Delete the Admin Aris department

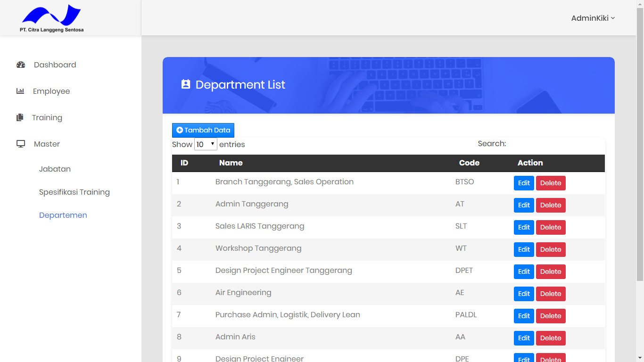[551, 338]
